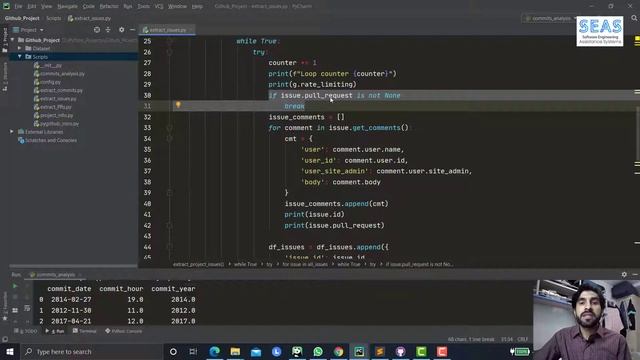Open the Tools menu

(x=143, y=7)
